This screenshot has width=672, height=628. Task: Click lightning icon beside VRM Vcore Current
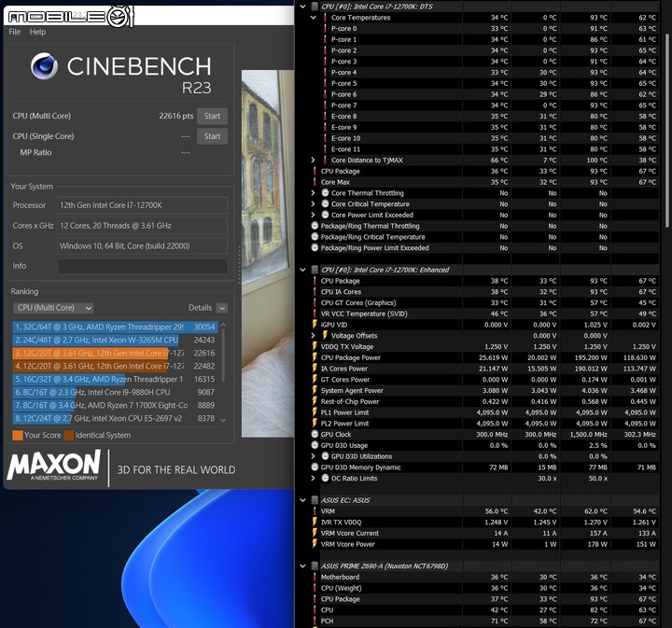[x=315, y=534]
